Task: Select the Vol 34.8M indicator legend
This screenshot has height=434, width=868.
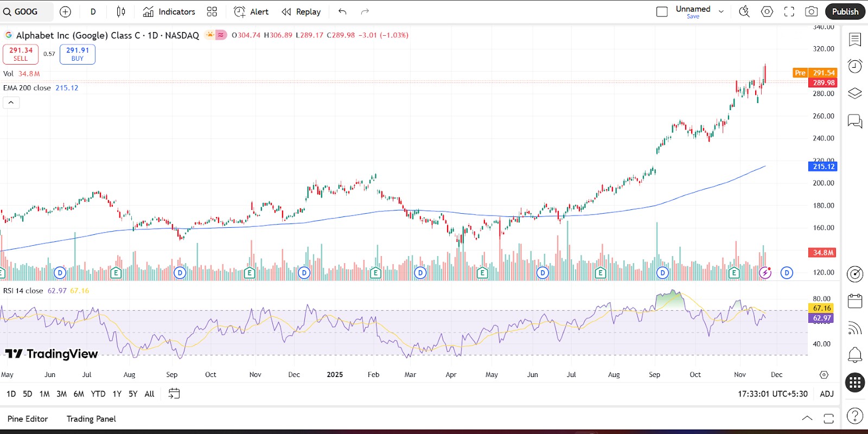Action: click(22, 74)
